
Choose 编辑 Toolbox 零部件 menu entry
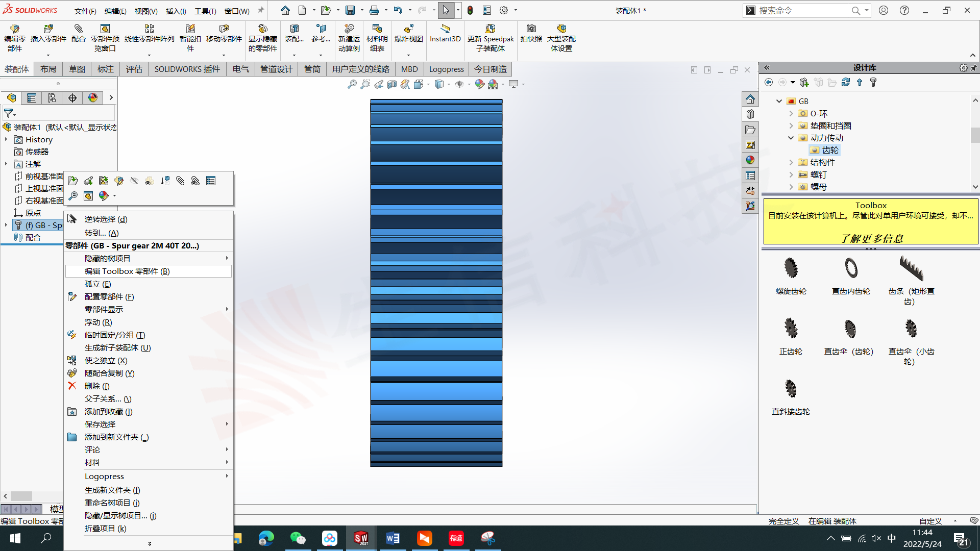(x=148, y=271)
